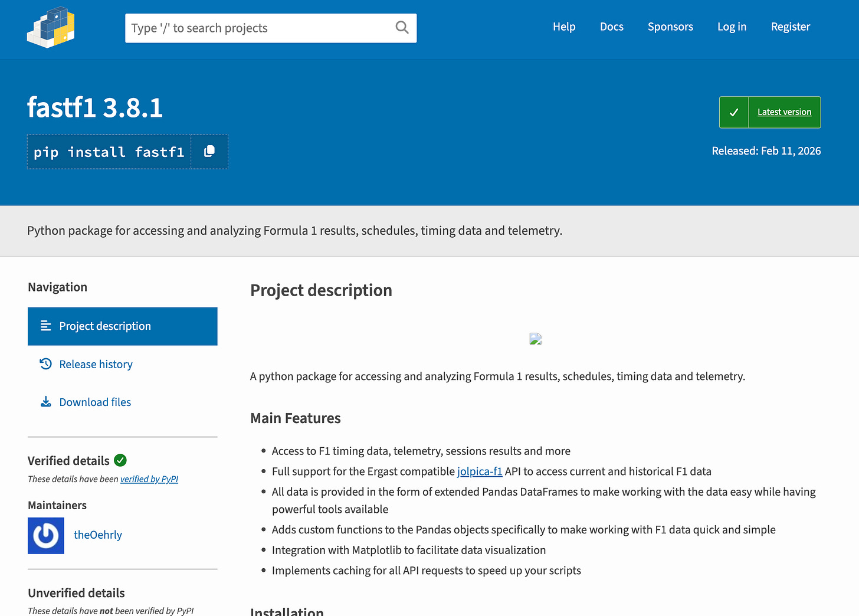
Task: Click the Latest version link
Action: click(x=785, y=112)
